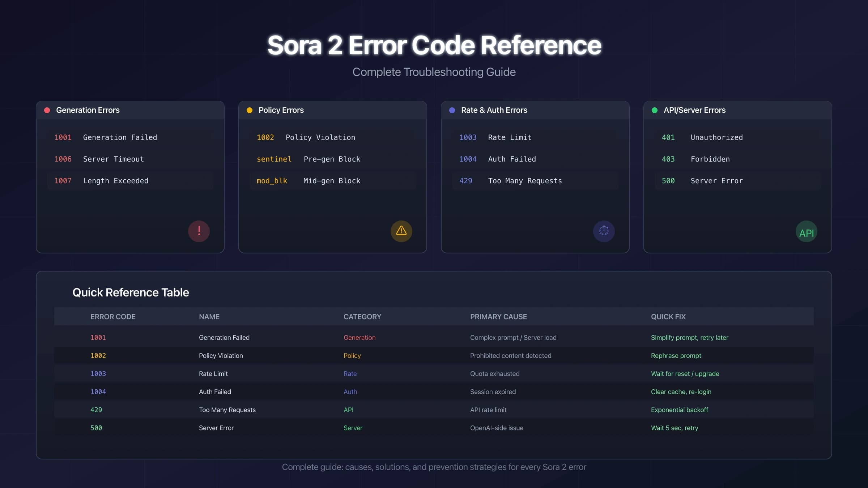Click the Exponential backoff fix
The height and width of the screenshot is (488, 868).
(680, 410)
